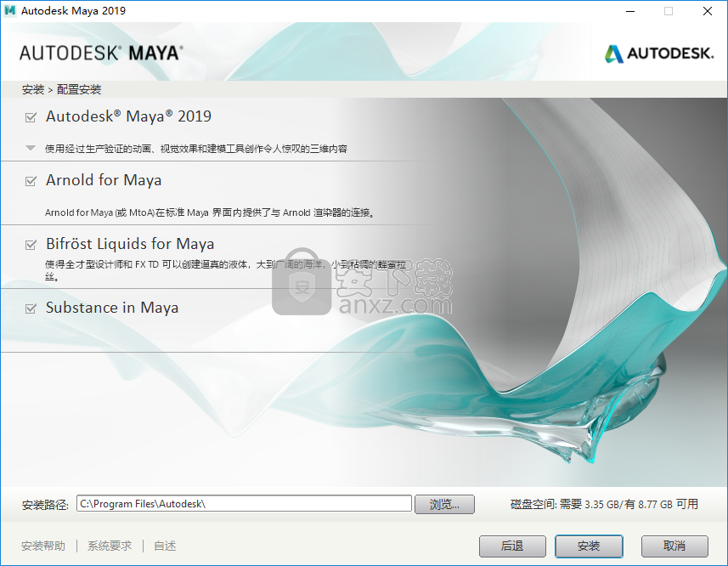The image size is (728, 566).
Task: Open the 系统要求 link
Action: [110, 546]
